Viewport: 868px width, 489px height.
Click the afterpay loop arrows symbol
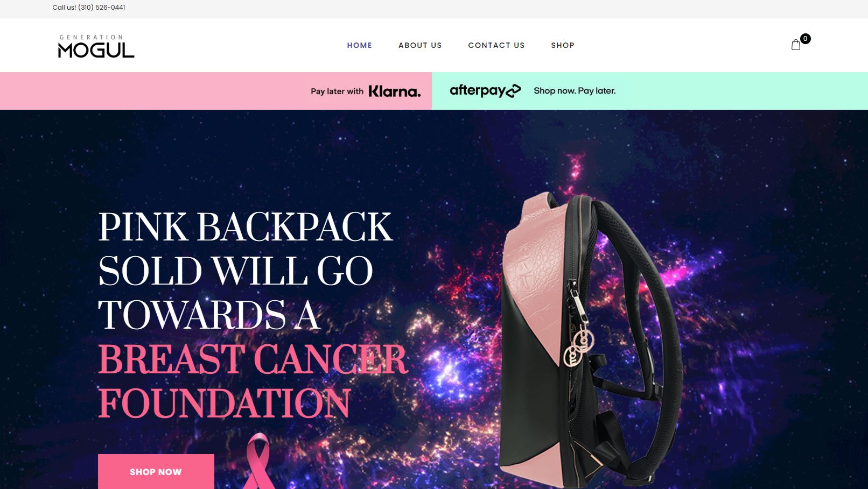pos(514,90)
